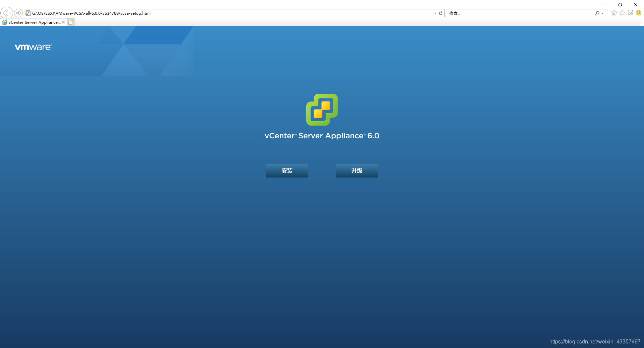644x348 pixels.
Task: Click the magnifier search icon
Action: point(597,13)
